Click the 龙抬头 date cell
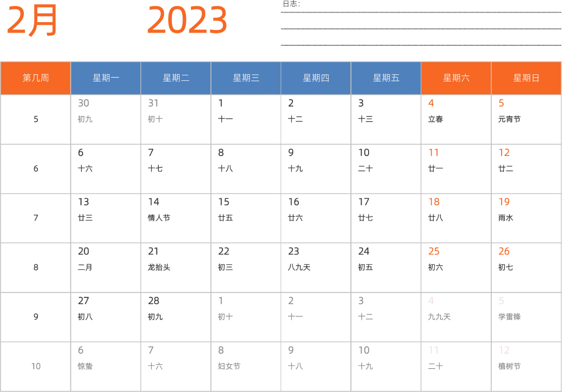 click(x=176, y=268)
